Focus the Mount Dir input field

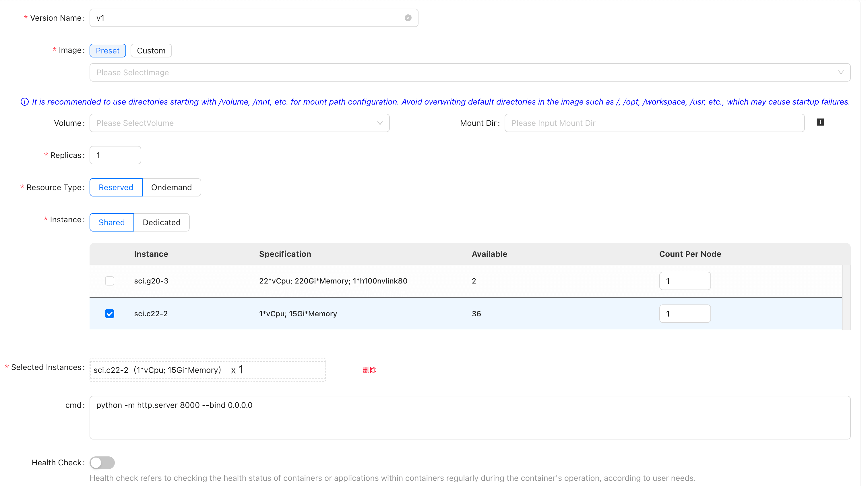pyautogui.click(x=654, y=123)
